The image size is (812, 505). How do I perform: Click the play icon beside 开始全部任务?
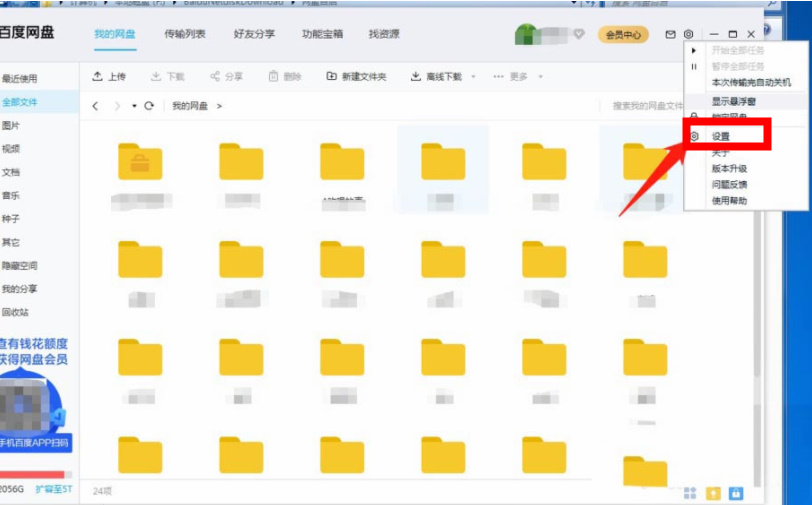click(x=694, y=50)
